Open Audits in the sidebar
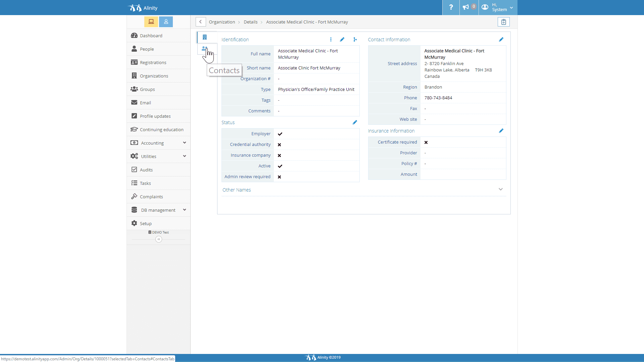644x362 pixels. coord(158,170)
